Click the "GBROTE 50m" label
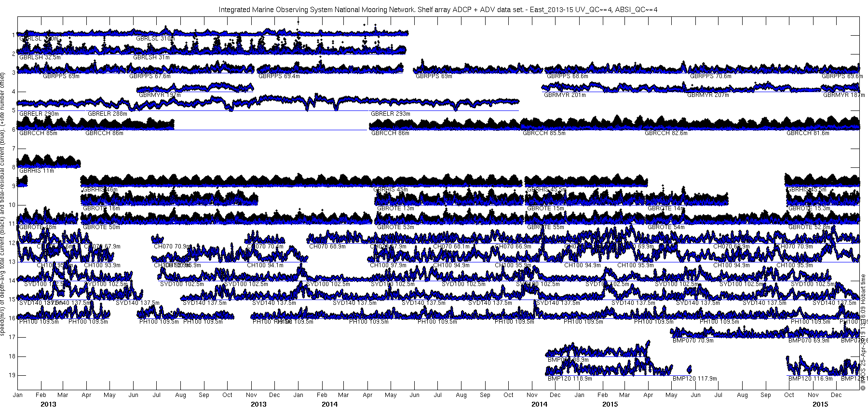The width and height of the screenshot is (868, 410). click(102, 227)
